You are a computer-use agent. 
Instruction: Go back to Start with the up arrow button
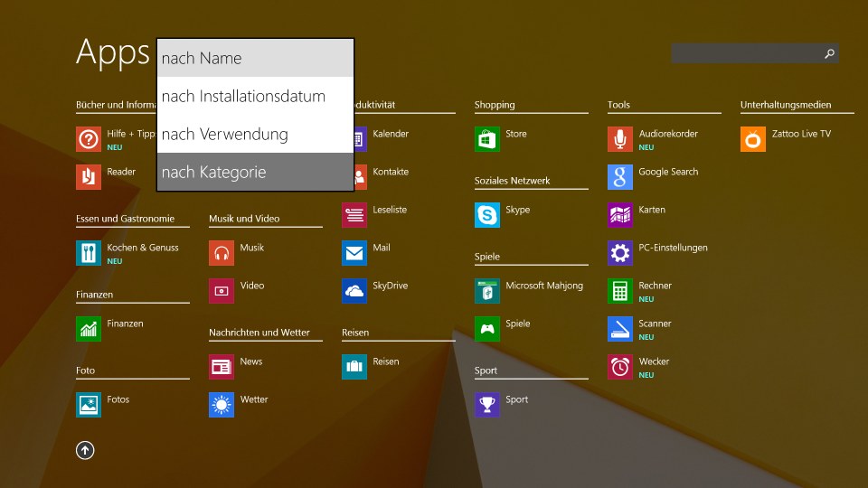pyautogui.click(x=85, y=450)
